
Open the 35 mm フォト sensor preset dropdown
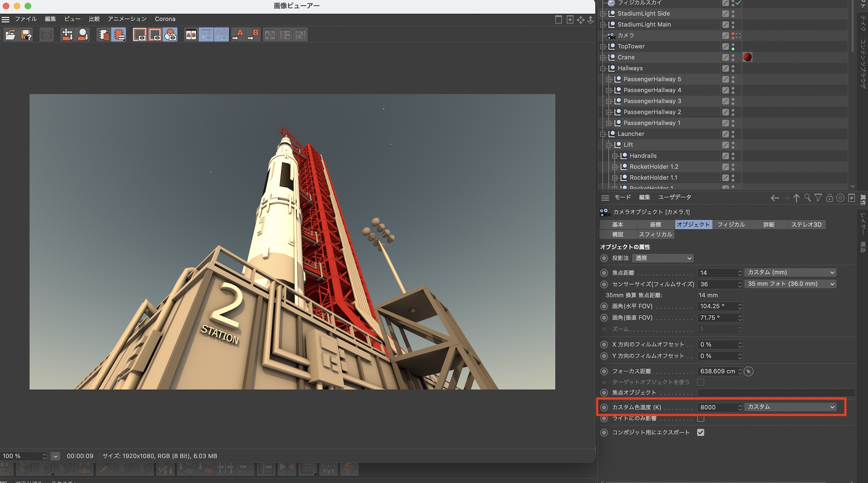pyautogui.click(x=790, y=284)
